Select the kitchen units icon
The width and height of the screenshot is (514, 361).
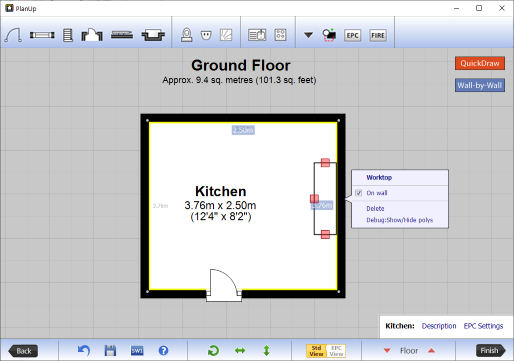257,35
